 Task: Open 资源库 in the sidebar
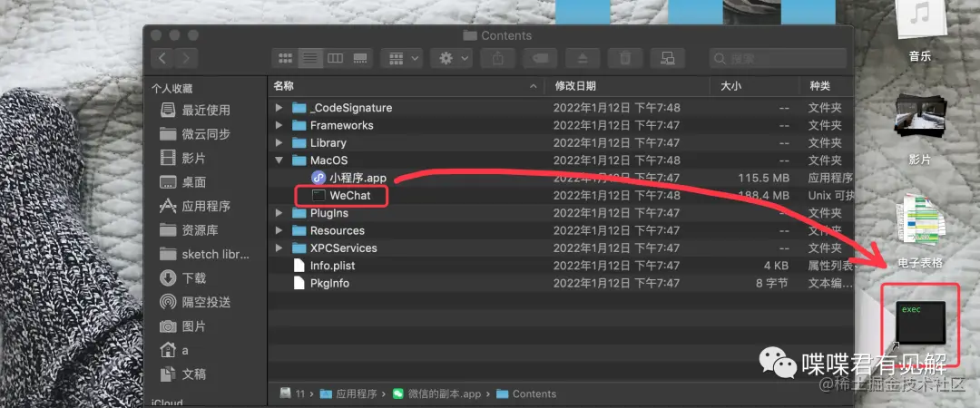[190, 230]
